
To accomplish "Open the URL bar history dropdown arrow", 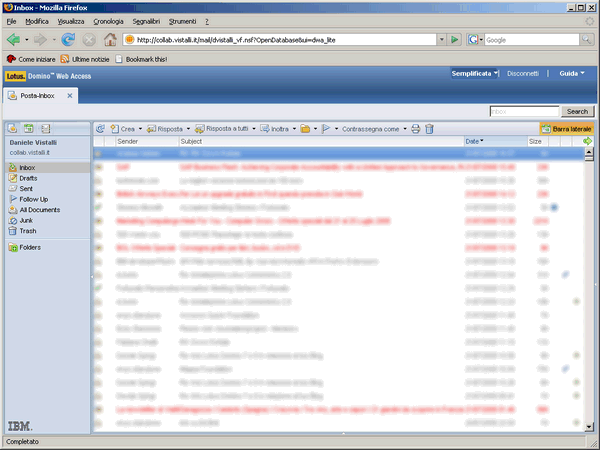I will (442, 39).
